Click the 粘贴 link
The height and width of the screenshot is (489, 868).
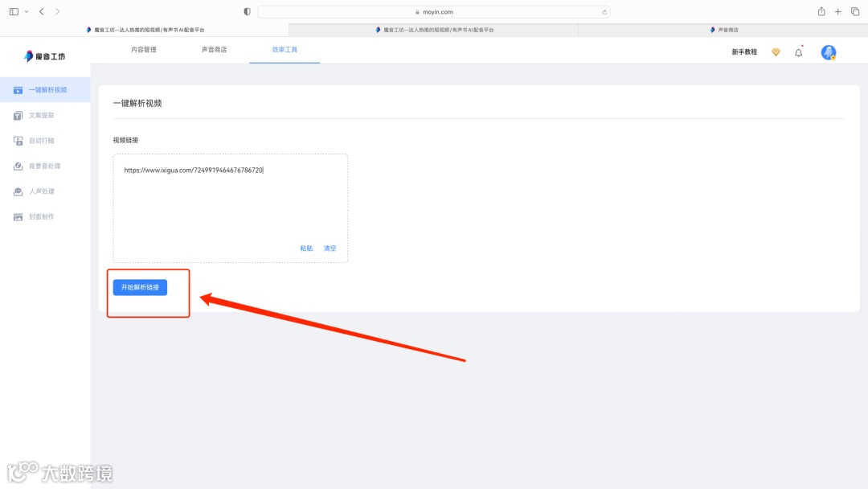click(306, 249)
